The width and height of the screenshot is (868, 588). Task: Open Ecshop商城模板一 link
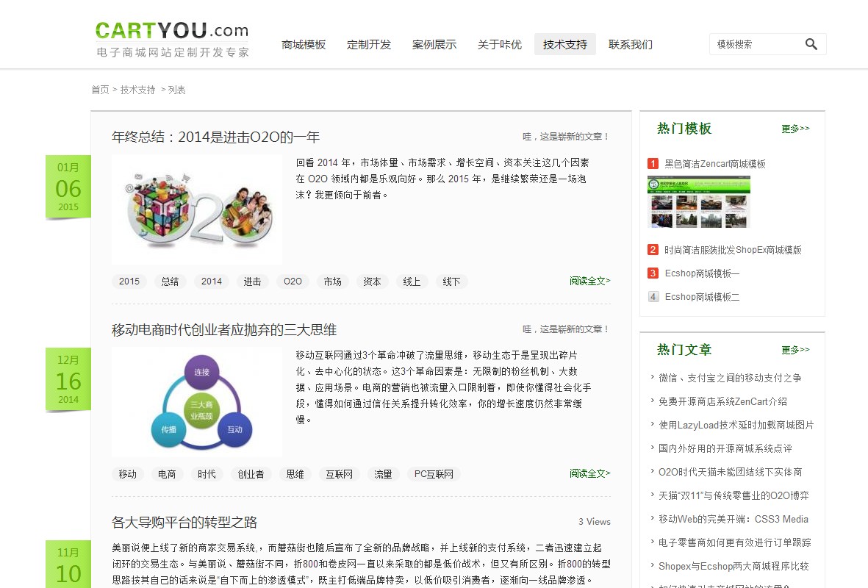(x=702, y=273)
